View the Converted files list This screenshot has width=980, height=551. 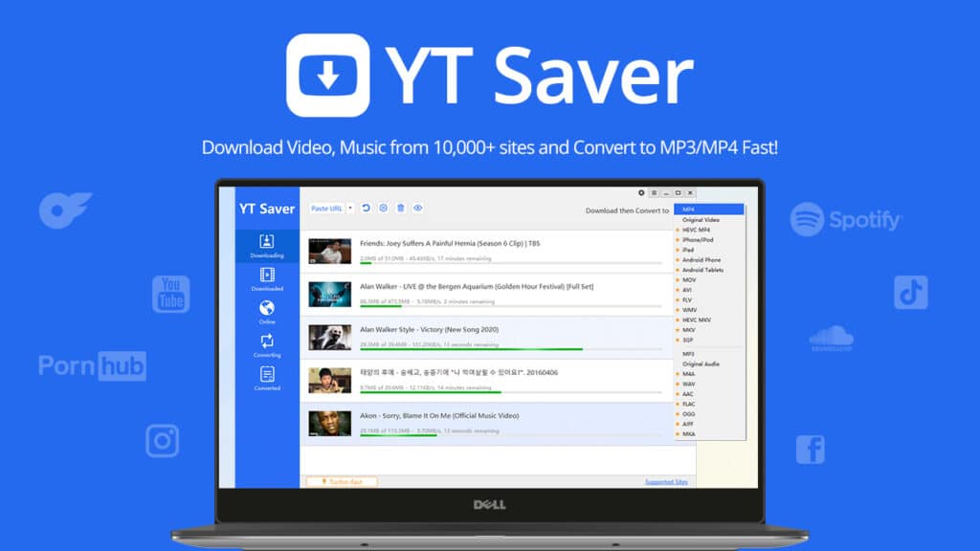(266, 378)
